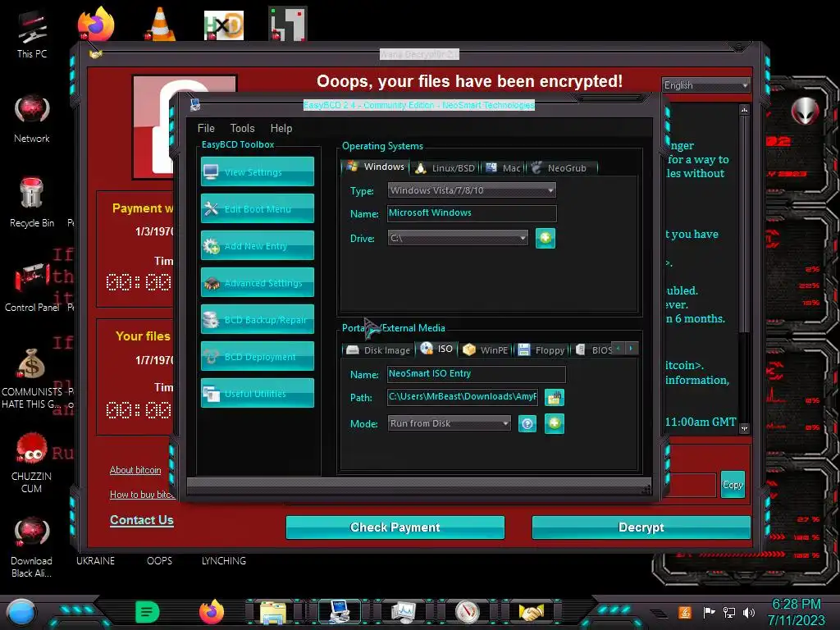Open Useful Utilities section
Image resolution: width=840 pixels, height=630 pixels.
pos(257,393)
